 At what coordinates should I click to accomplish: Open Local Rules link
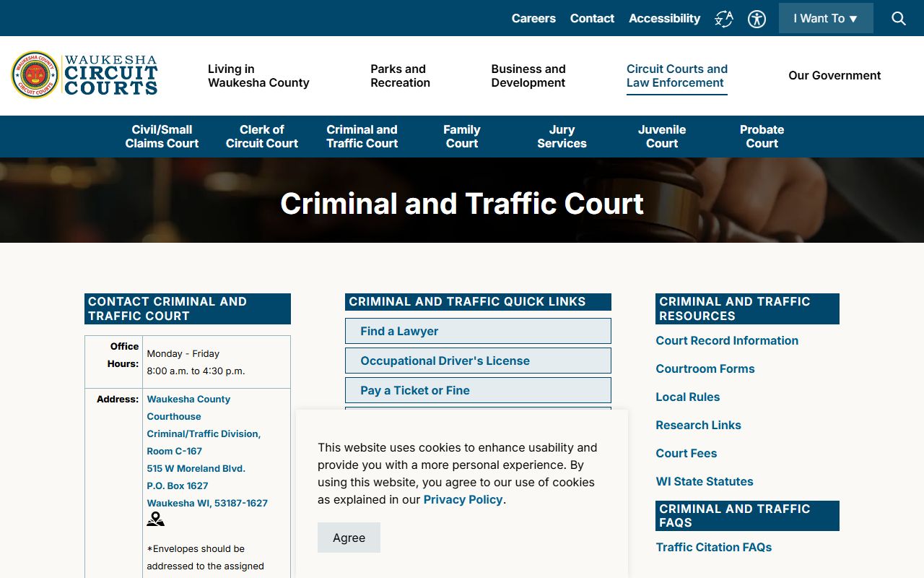click(687, 397)
